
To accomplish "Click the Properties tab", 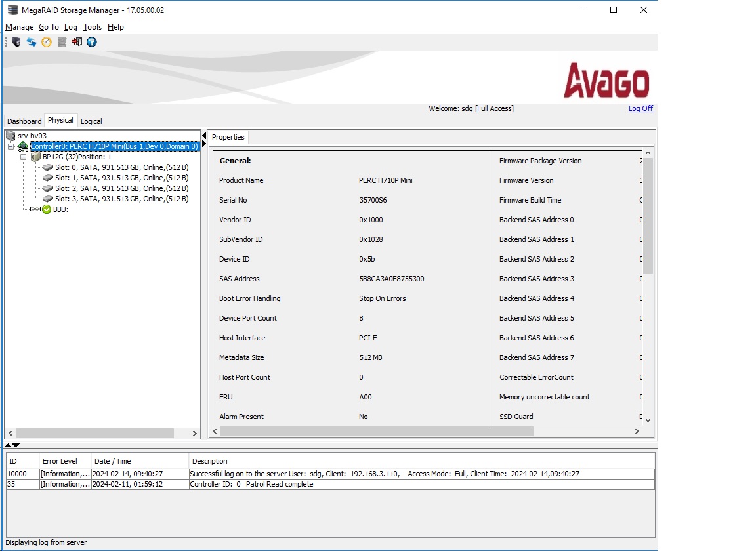I will click(228, 137).
